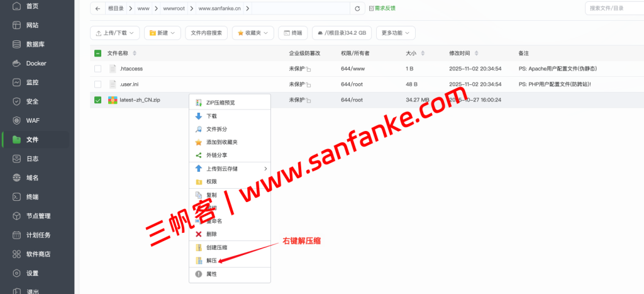Choose ZIP压缩预览 from context menu
The height and width of the screenshot is (294, 644).
point(230,103)
